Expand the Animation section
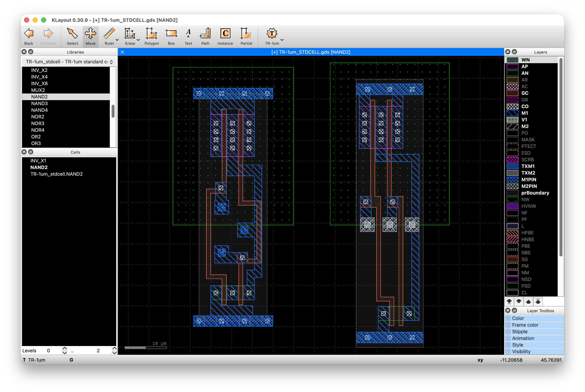Viewport: 585px width, 392px height. [x=534, y=338]
